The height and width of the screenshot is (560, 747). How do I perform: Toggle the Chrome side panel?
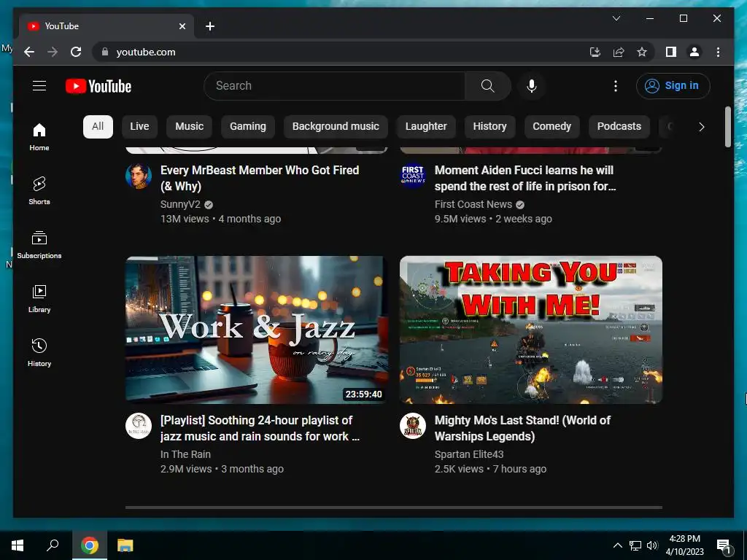click(671, 52)
